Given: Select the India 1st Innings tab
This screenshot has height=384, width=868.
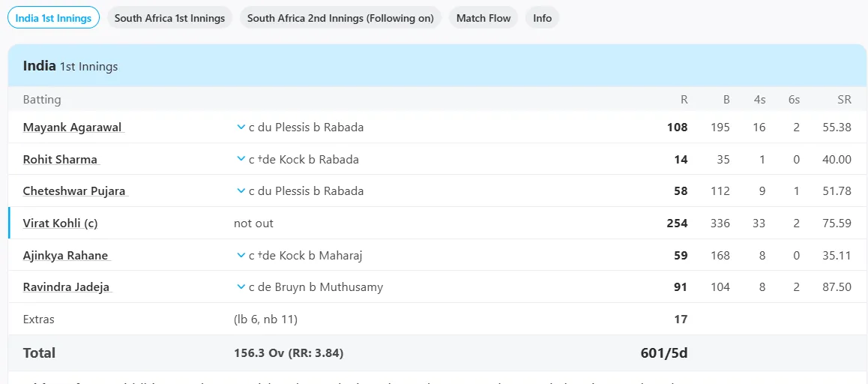Looking at the screenshot, I should point(53,18).
